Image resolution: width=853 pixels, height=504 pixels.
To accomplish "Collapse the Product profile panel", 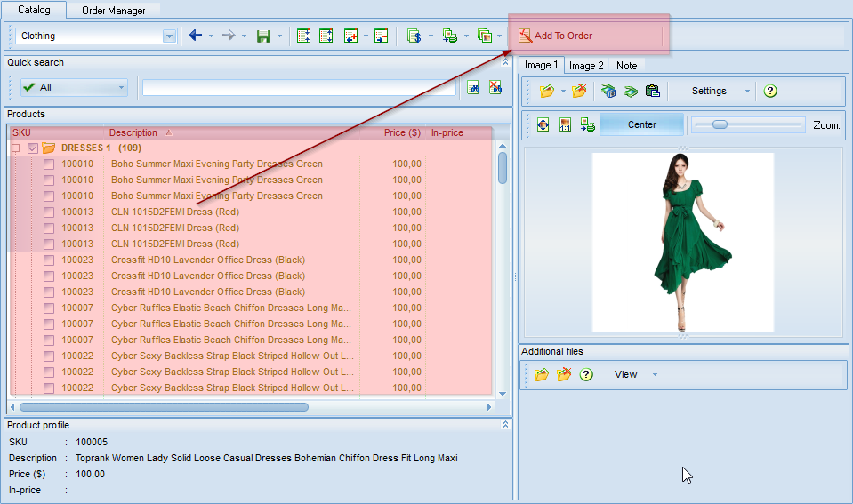I will click(x=505, y=425).
